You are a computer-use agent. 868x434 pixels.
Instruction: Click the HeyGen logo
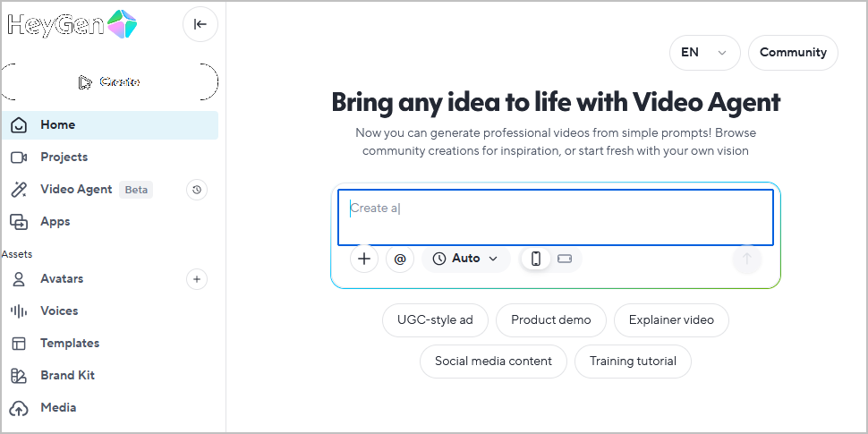point(72,24)
